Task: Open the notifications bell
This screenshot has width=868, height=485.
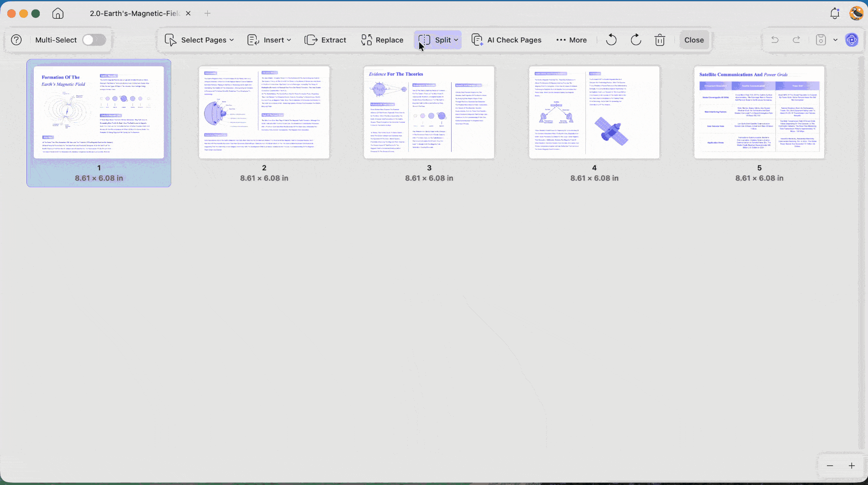Action: coord(835,14)
